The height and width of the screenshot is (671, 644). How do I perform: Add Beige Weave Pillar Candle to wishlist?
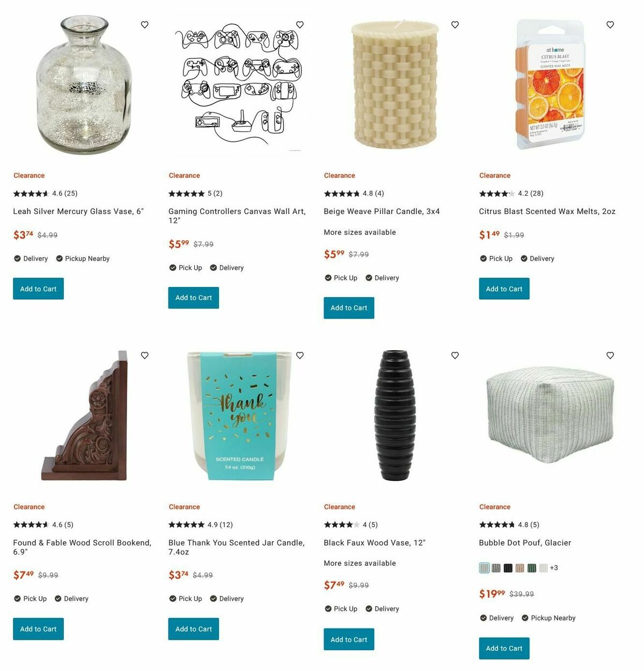(x=455, y=25)
